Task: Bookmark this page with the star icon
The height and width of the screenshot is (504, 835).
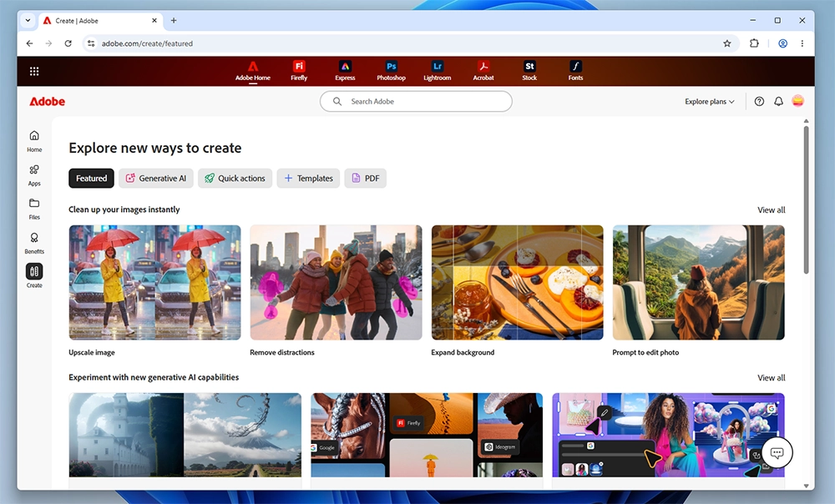Action: [727, 43]
